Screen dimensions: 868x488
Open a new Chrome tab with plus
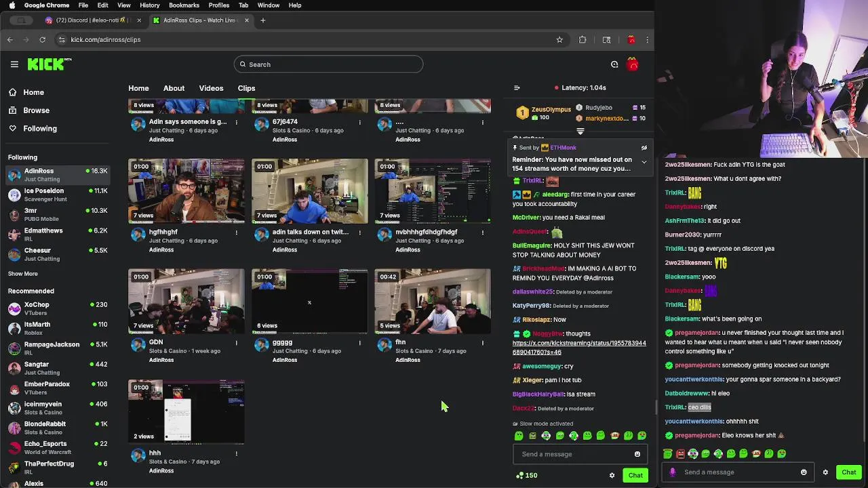[263, 20]
